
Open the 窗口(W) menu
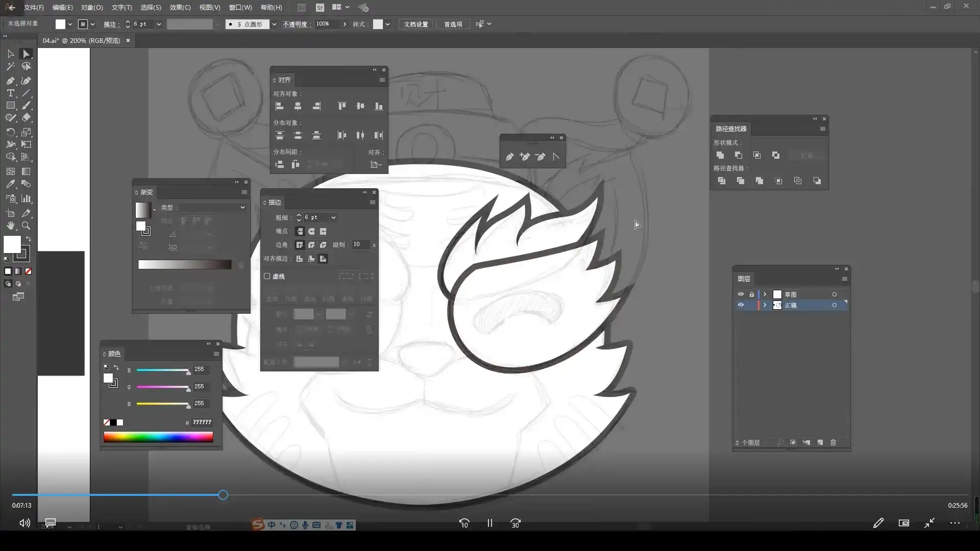[x=240, y=8]
